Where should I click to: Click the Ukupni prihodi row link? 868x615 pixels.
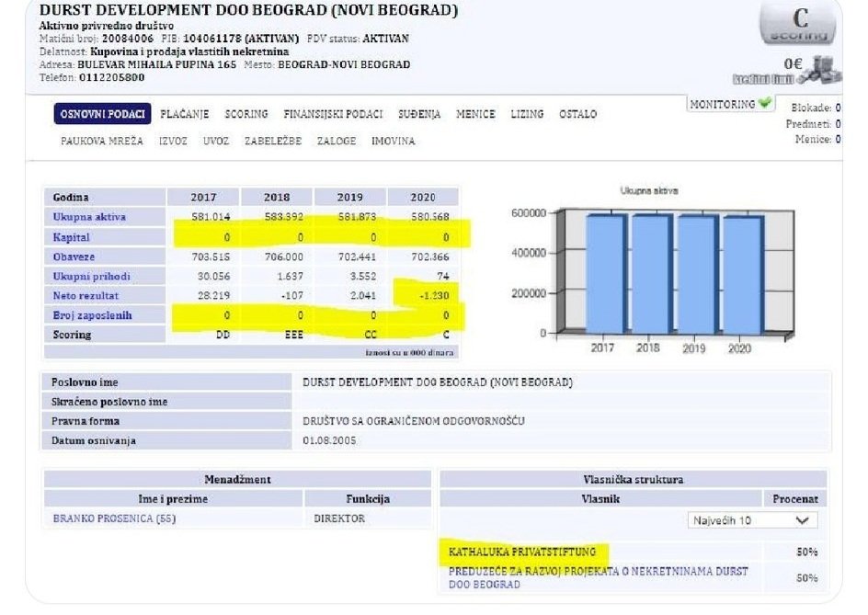tap(91, 276)
